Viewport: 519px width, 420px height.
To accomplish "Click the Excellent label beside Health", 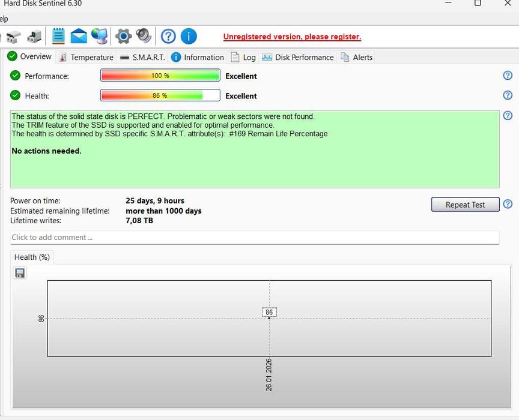I will tap(241, 96).
